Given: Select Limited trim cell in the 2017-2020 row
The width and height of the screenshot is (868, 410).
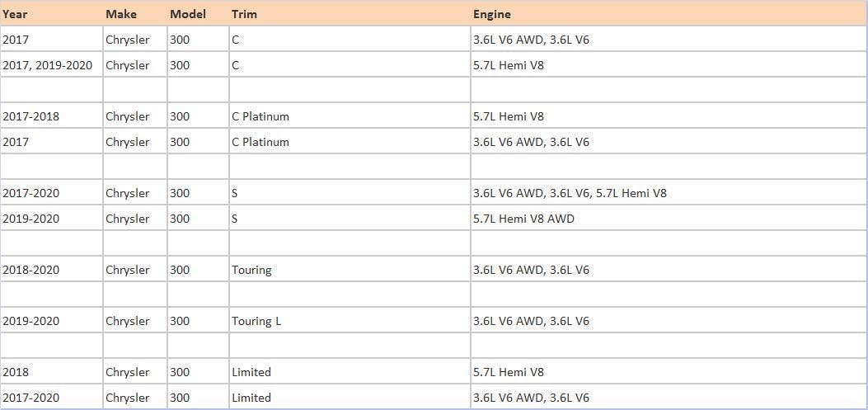Looking at the screenshot, I should click(251, 398).
